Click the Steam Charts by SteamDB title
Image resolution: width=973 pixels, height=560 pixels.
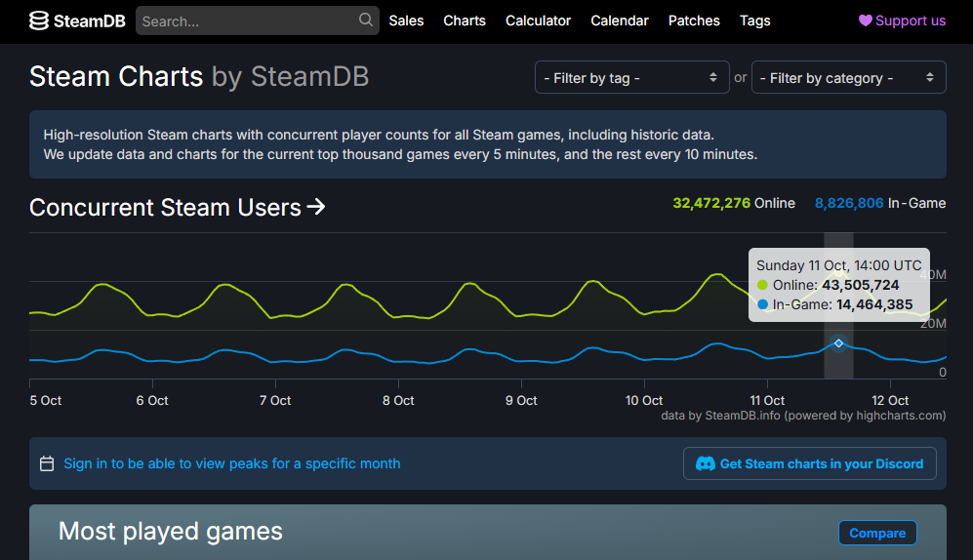tap(199, 77)
